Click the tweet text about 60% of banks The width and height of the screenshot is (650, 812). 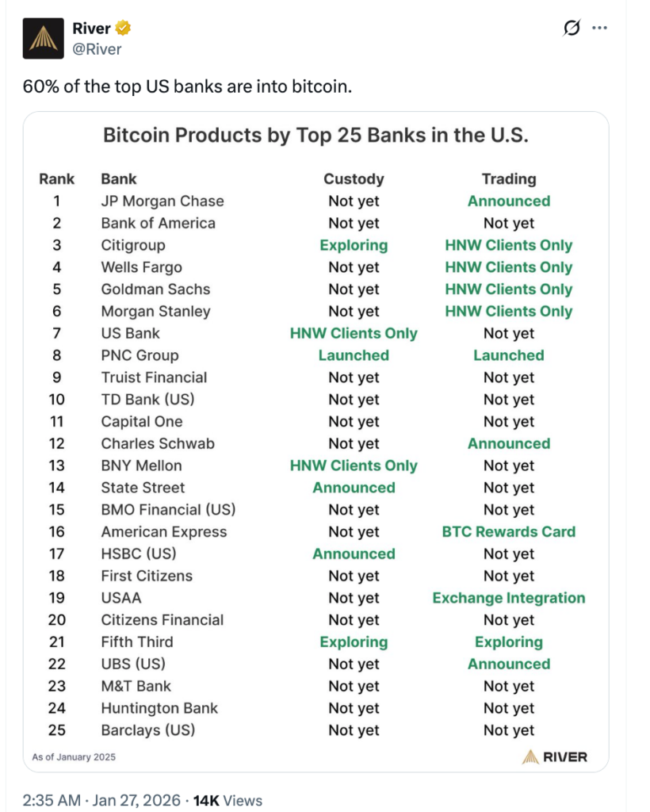(187, 86)
